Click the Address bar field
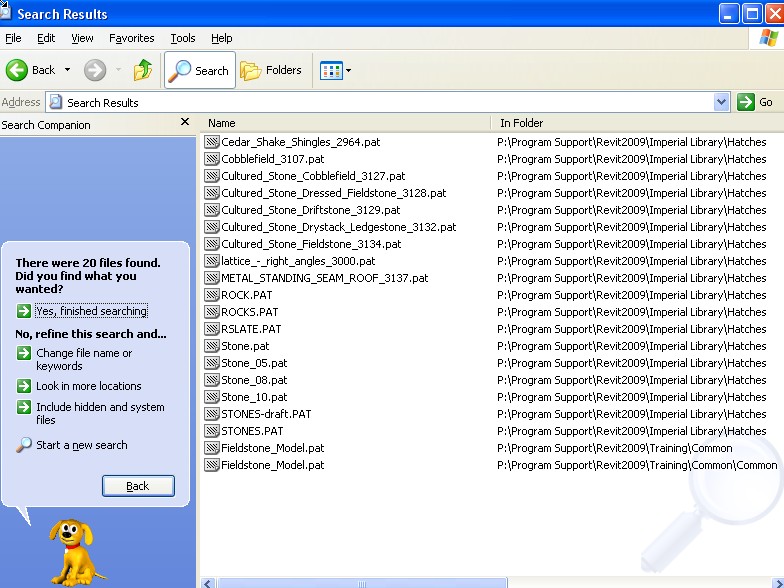Screen dimensions: 784x588 click(x=388, y=102)
